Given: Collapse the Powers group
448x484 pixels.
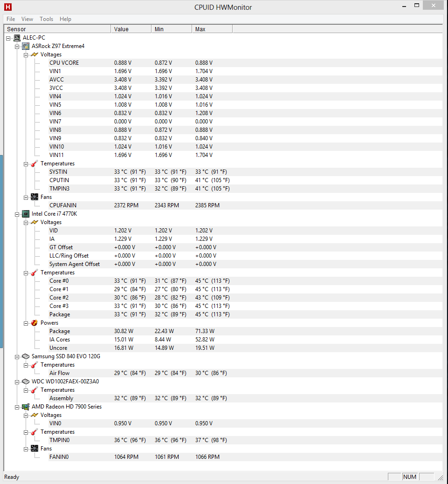Looking at the screenshot, I should [x=26, y=323].
